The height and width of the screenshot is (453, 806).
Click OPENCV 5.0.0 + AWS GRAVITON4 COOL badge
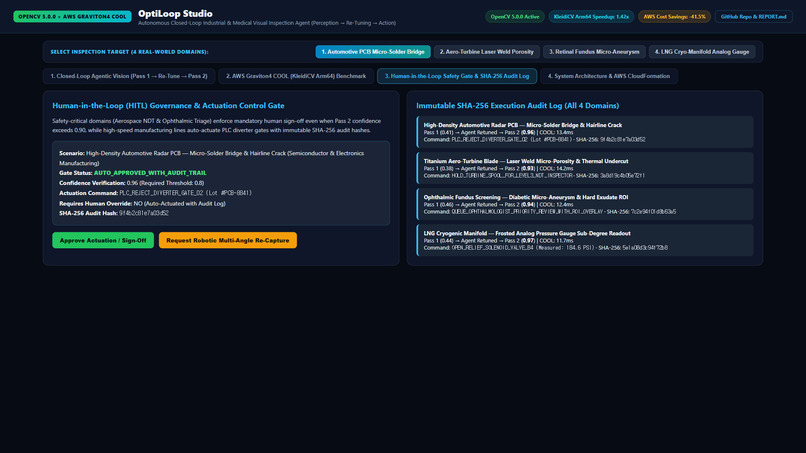point(72,16)
